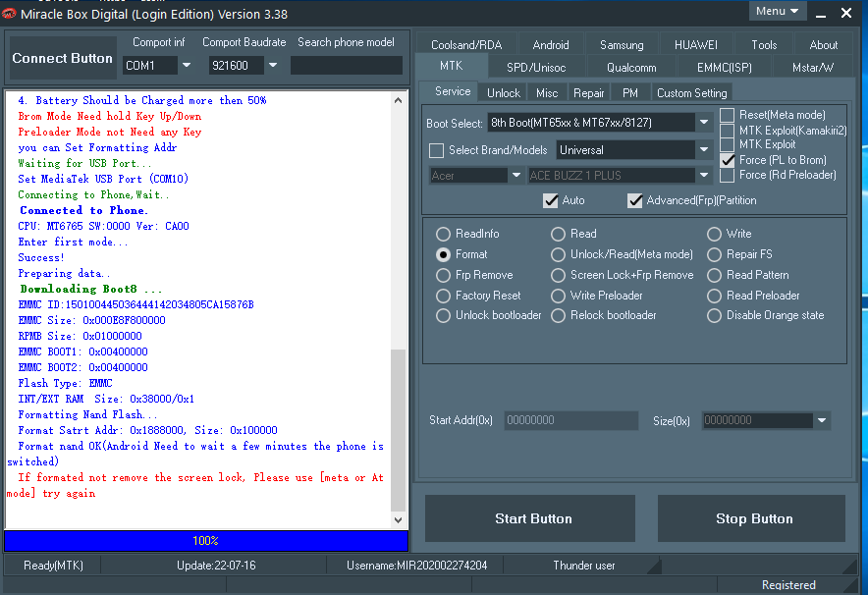Enable Reset(Meta mode) checkbox
Image resolution: width=868 pixels, height=595 pixels.
click(727, 115)
